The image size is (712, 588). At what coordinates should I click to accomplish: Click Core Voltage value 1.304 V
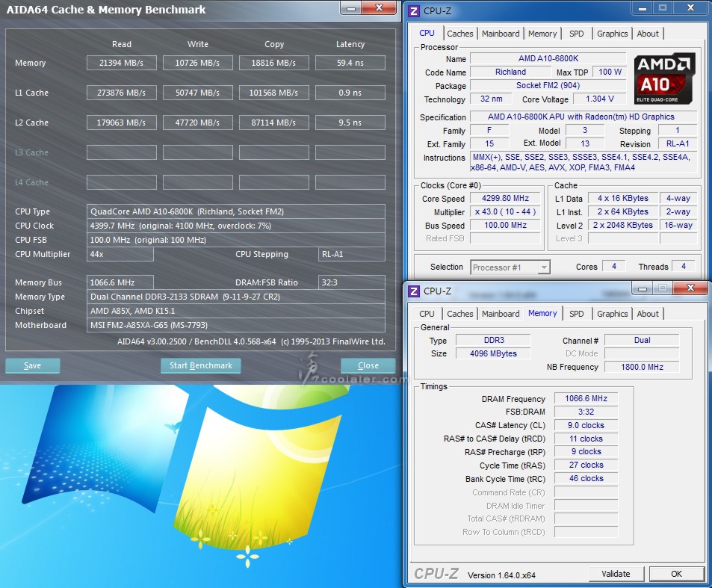click(600, 99)
